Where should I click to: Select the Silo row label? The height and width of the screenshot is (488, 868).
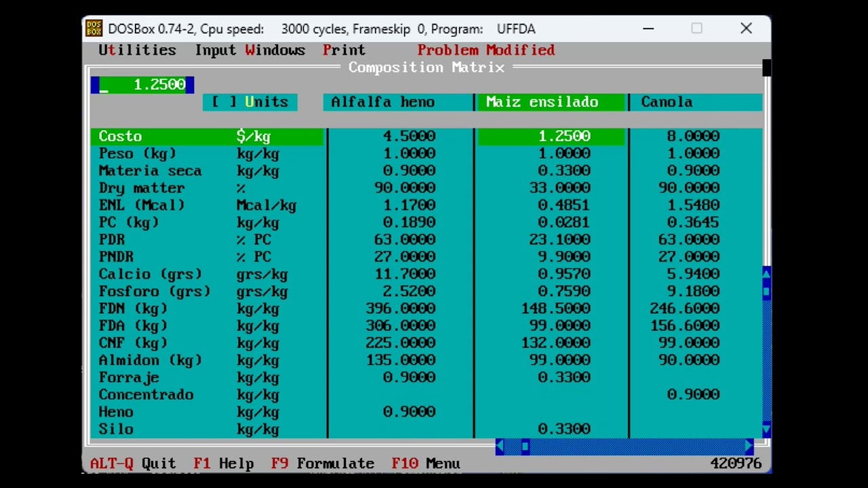[116, 429]
